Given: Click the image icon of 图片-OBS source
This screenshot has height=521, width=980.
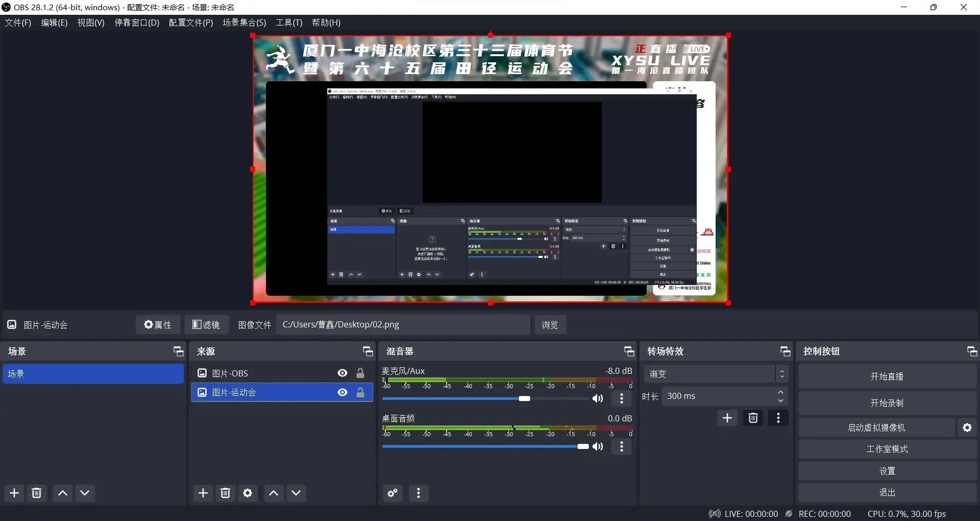Looking at the screenshot, I should pos(202,373).
